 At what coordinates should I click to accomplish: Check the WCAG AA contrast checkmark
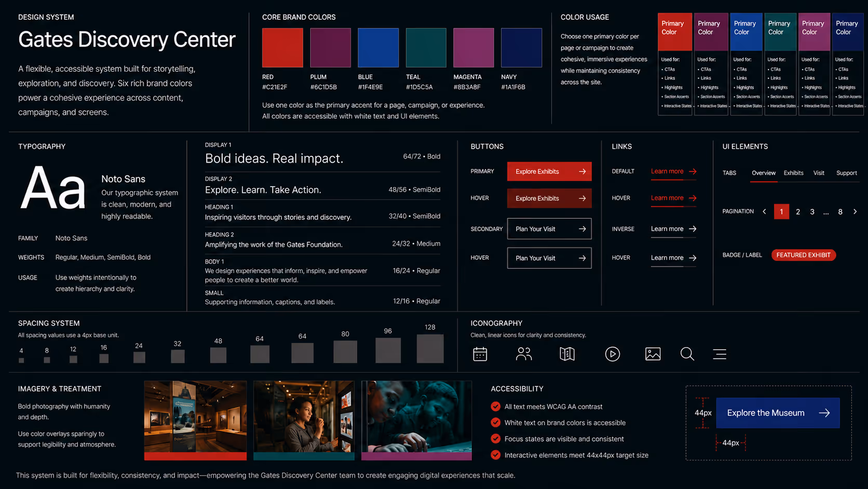click(x=496, y=406)
